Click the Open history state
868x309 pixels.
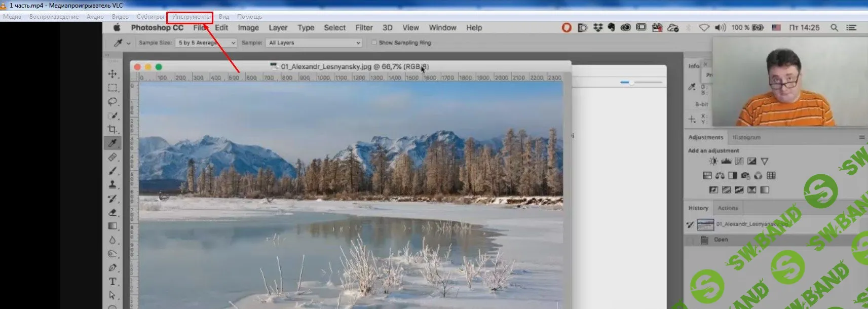(x=721, y=240)
